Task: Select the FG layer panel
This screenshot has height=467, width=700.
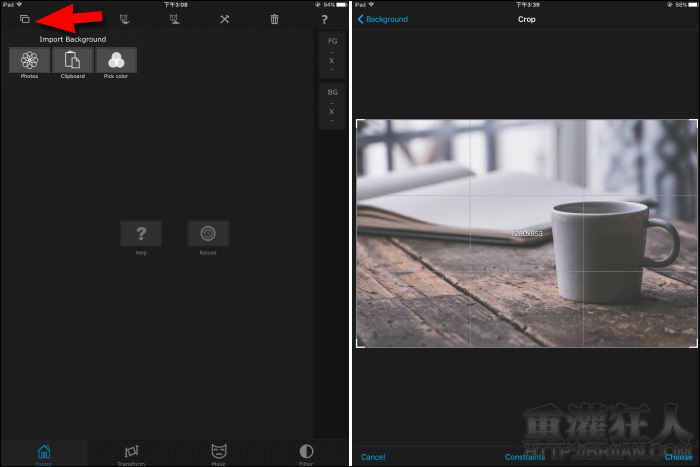Action: pyautogui.click(x=332, y=56)
